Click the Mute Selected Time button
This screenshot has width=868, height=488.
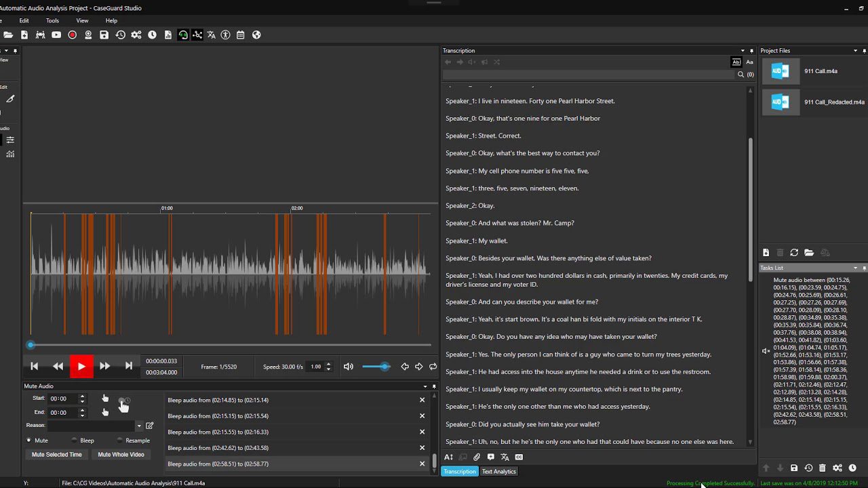[x=57, y=455]
